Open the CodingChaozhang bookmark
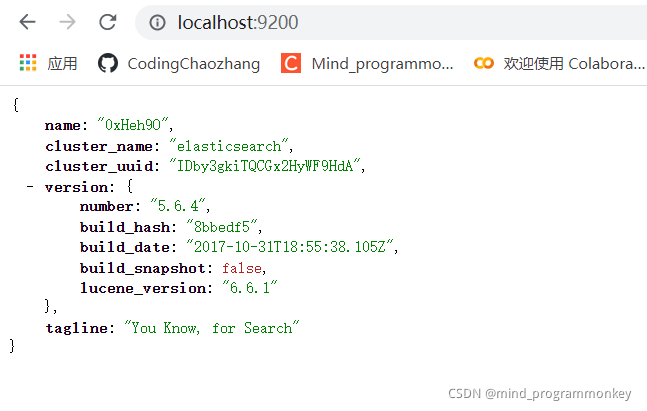The width and height of the screenshot is (647, 411). click(194, 64)
